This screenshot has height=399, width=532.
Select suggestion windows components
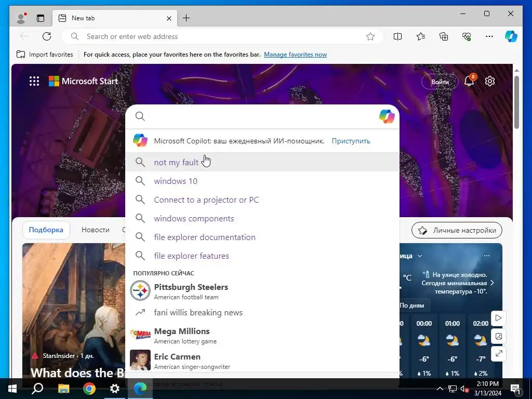click(262, 218)
